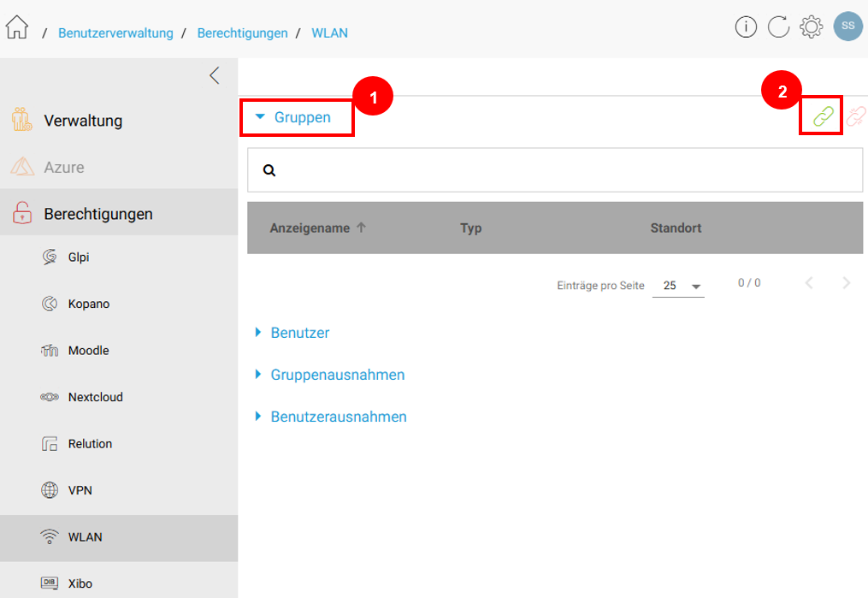
Task: Open the info circle icon
Action: 746,27
